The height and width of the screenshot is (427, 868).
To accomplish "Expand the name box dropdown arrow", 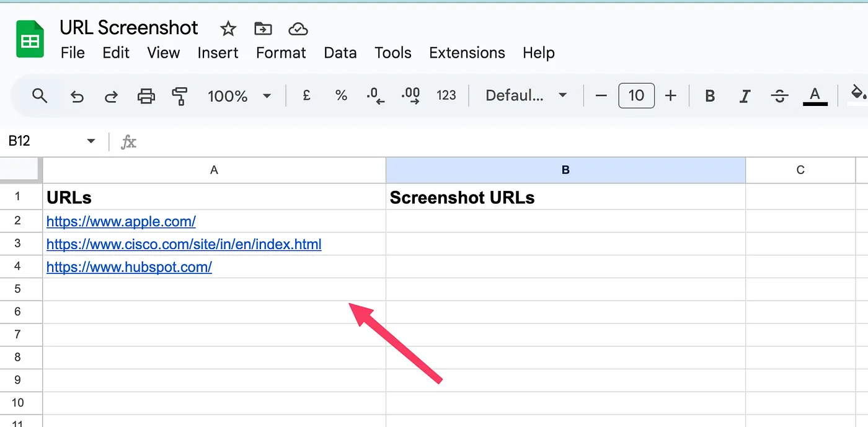I will coord(91,141).
